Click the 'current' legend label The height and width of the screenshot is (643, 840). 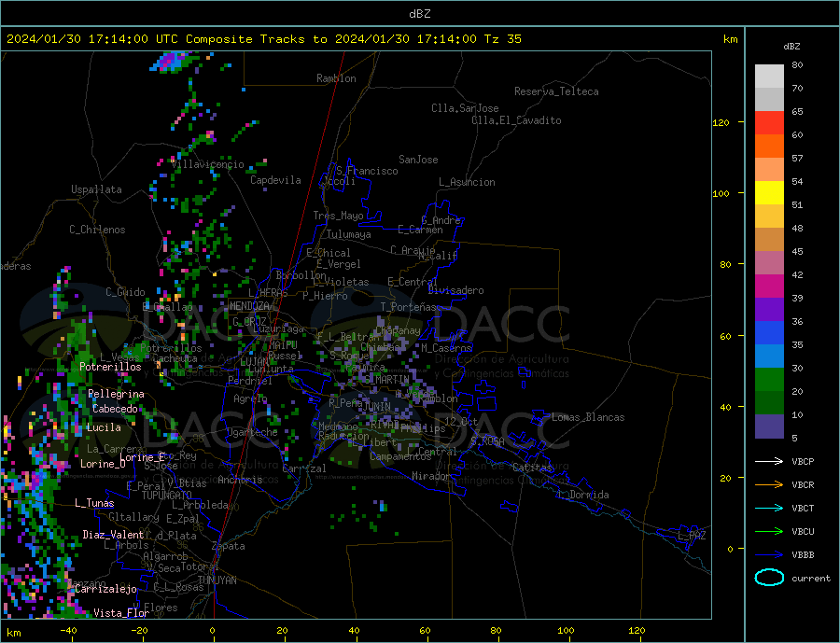811,579
